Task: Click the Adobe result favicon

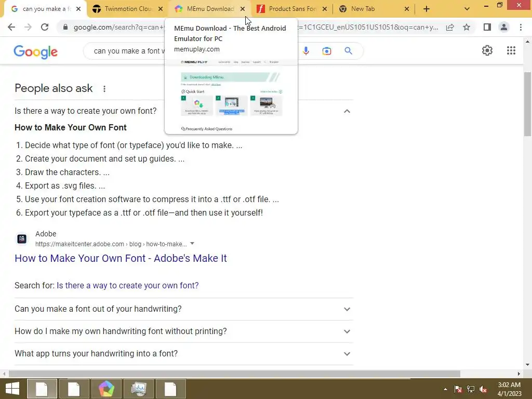Action: (22, 239)
